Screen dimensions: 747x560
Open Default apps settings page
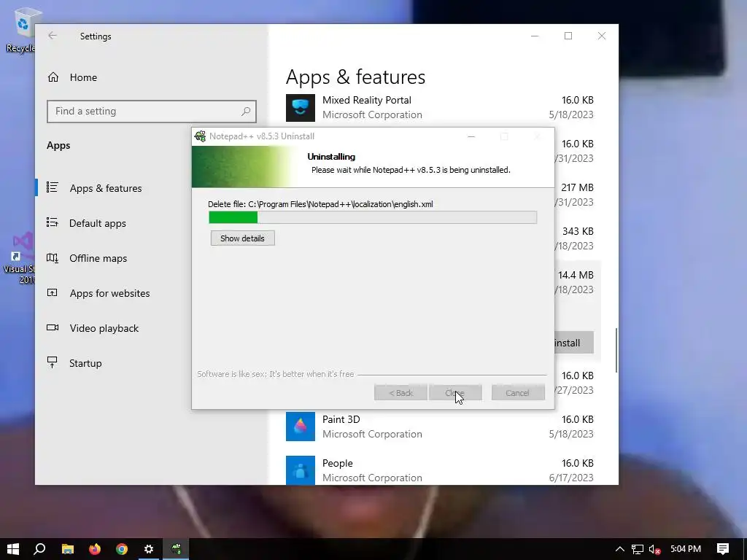98,223
